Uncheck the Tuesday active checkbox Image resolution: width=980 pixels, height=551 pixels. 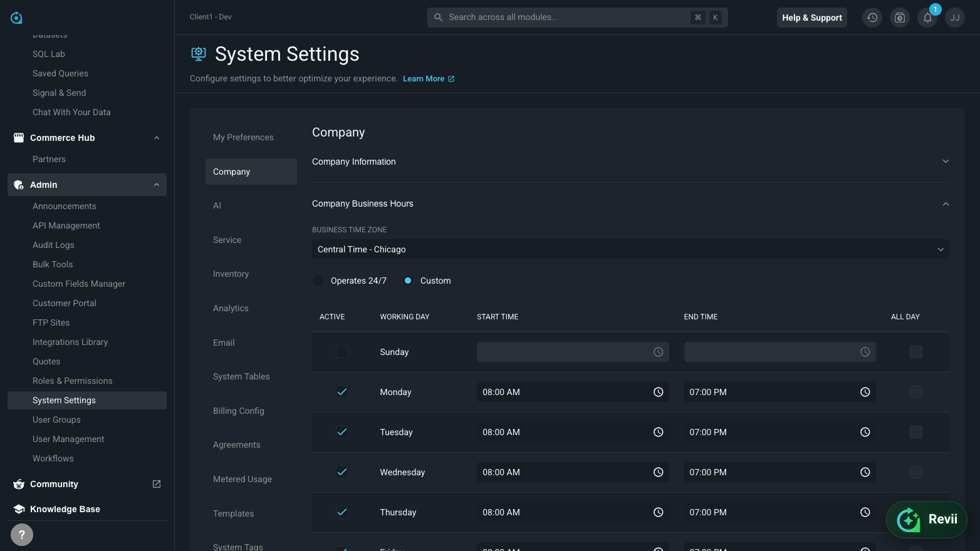coord(342,432)
